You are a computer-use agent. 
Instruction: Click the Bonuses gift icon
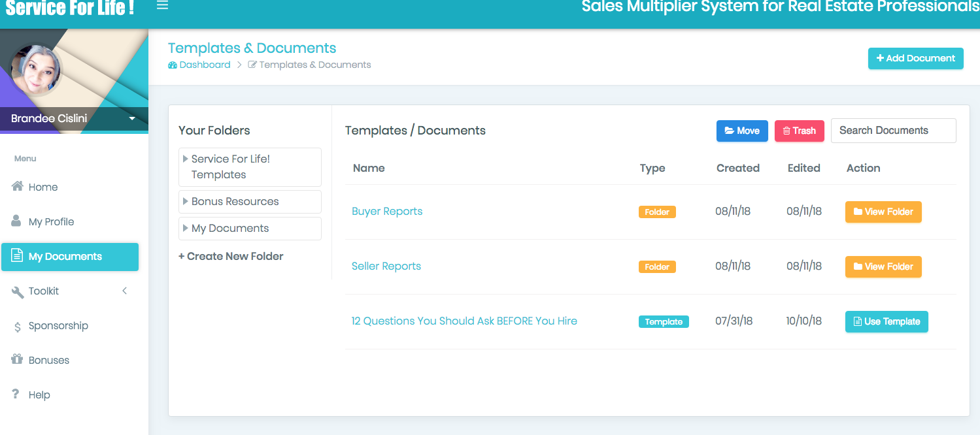pos(18,360)
